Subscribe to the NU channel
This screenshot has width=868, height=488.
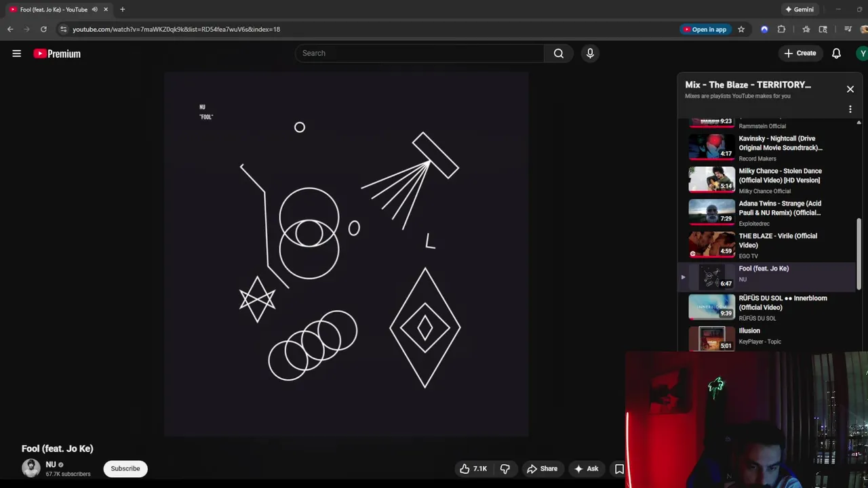click(125, 468)
